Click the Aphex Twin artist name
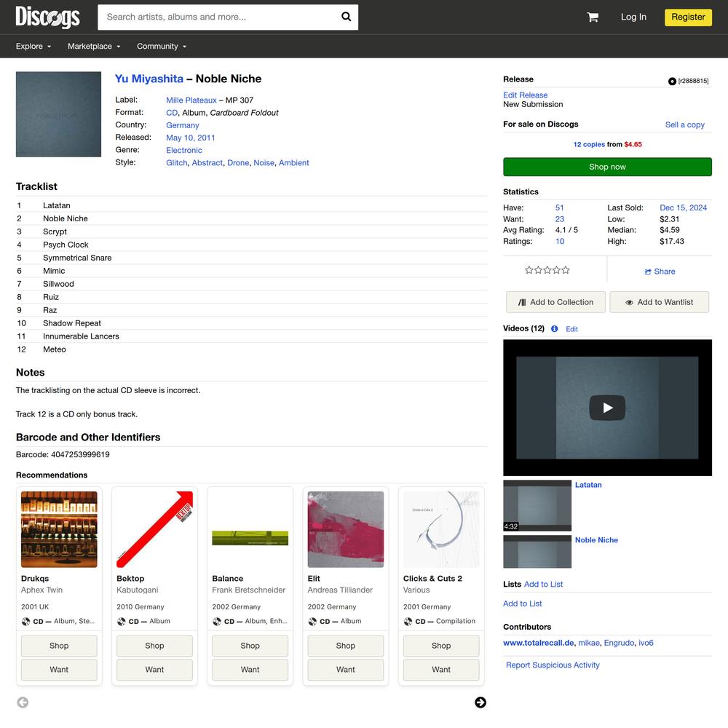 coord(41,590)
